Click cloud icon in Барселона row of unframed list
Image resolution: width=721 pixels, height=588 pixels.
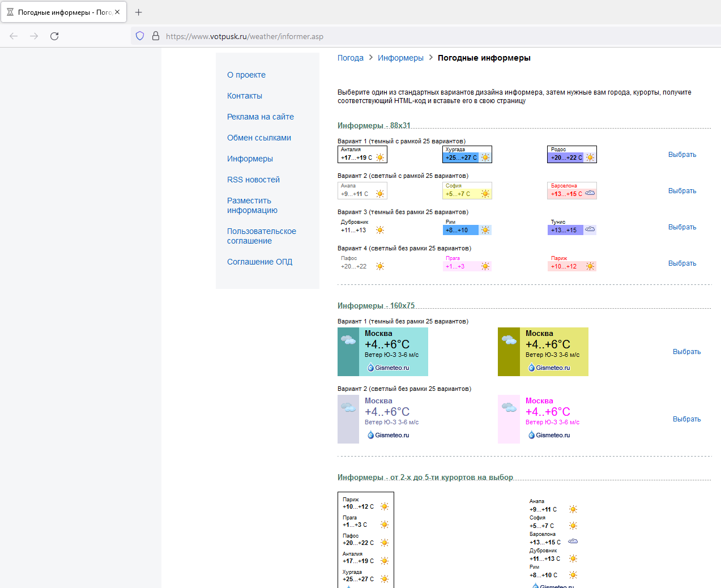coord(573,542)
